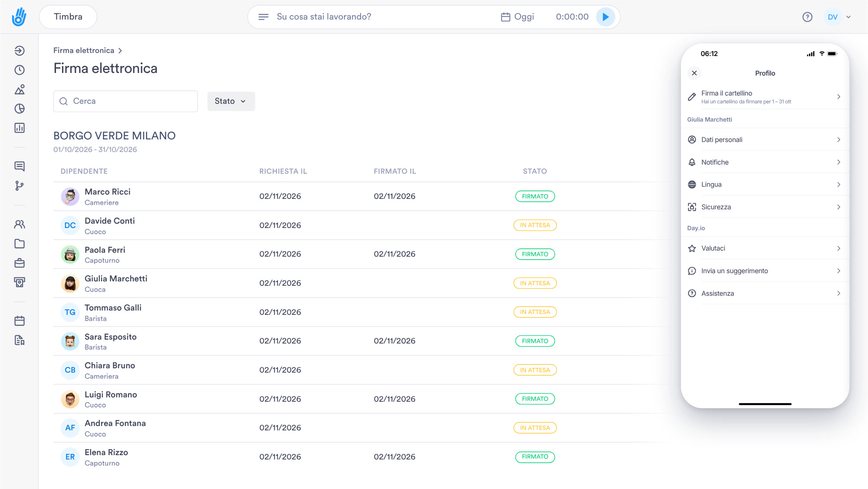Open the chat messages sidebar icon

click(20, 166)
